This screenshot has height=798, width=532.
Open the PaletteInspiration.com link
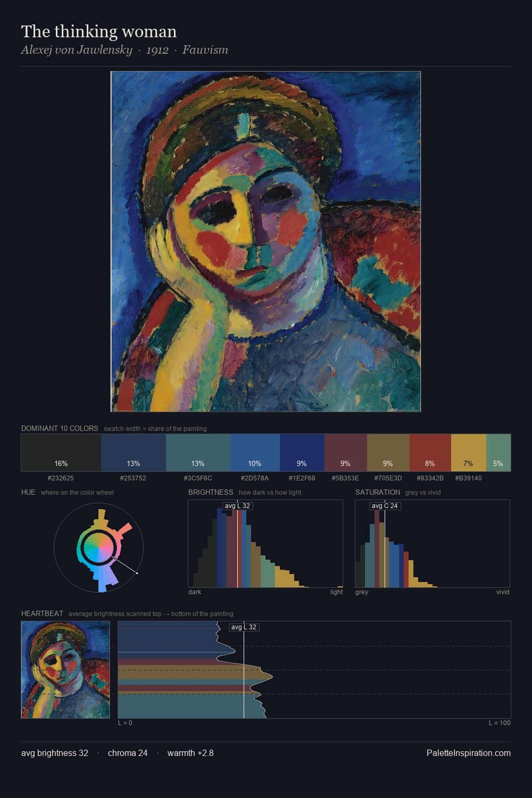469,753
